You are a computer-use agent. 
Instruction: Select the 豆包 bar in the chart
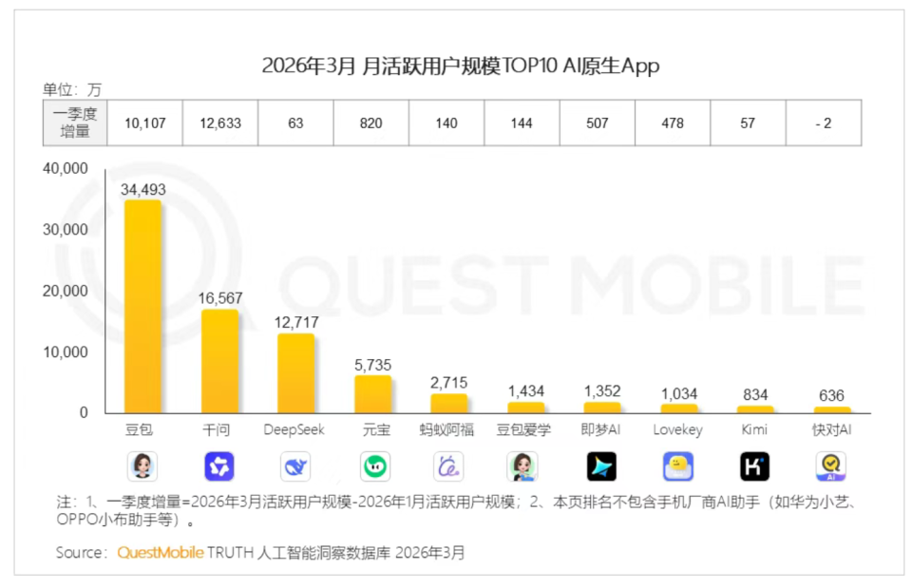click(143, 307)
